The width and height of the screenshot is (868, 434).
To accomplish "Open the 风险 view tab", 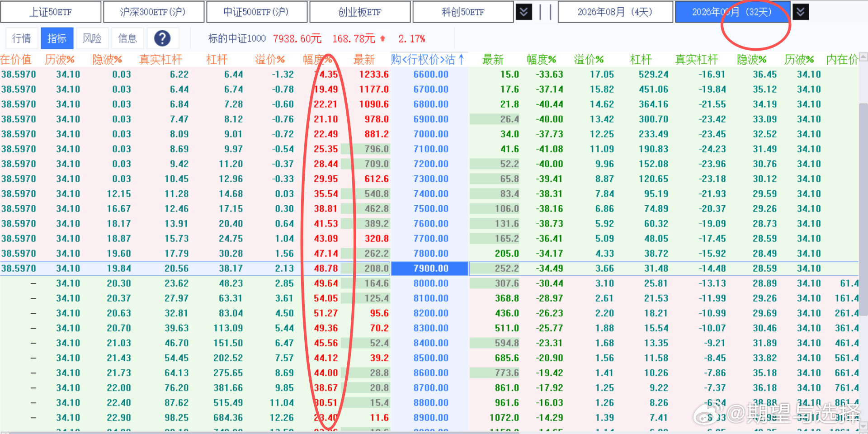I will point(92,38).
